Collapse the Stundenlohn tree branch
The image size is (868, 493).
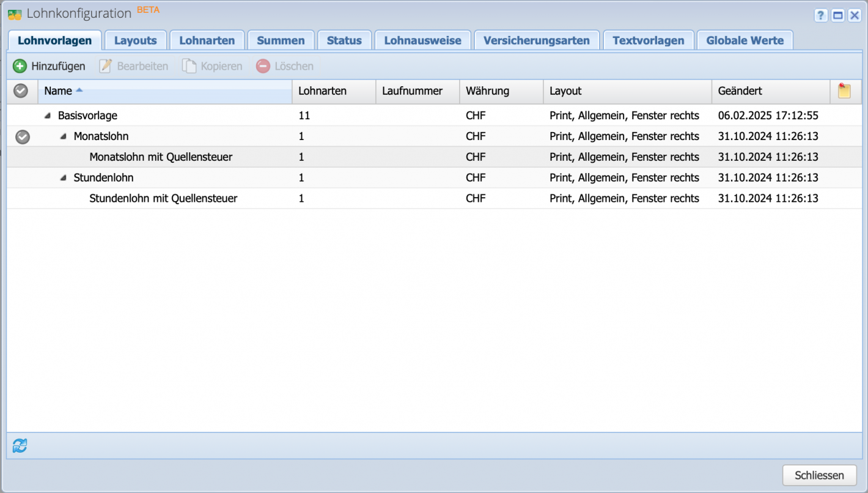point(62,177)
